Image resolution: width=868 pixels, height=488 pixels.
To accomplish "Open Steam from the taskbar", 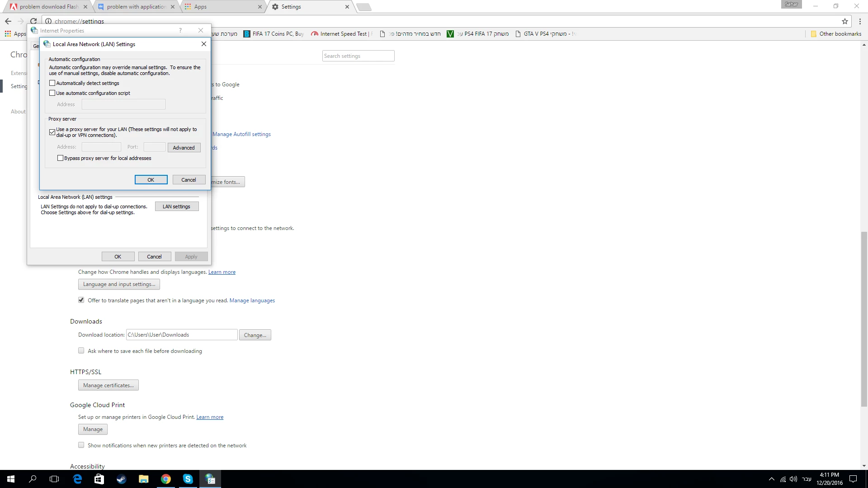I will pyautogui.click(x=121, y=479).
